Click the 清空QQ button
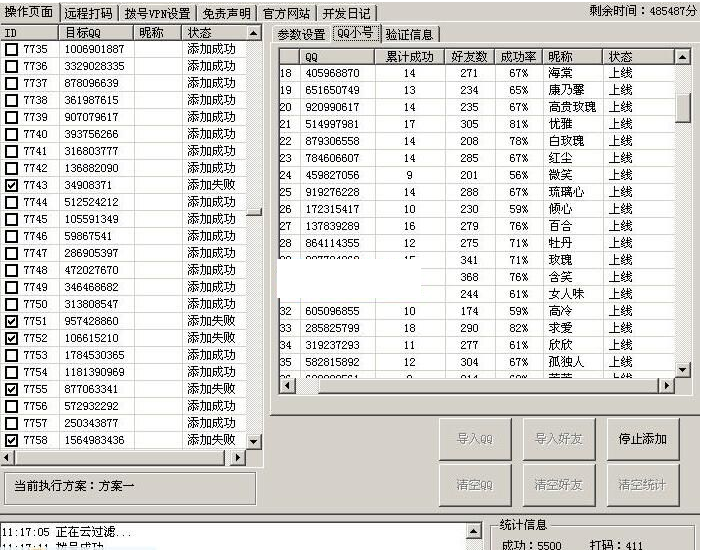The image size is (701, 550). click(x=475, y=485)
